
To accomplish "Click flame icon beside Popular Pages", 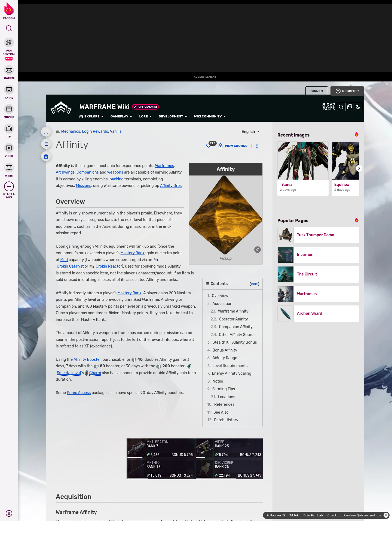I will [x=356, y=220].
